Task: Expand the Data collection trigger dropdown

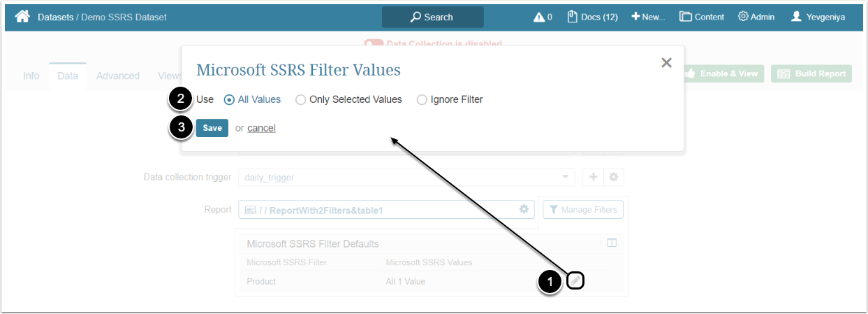Action: coord(406,178)
